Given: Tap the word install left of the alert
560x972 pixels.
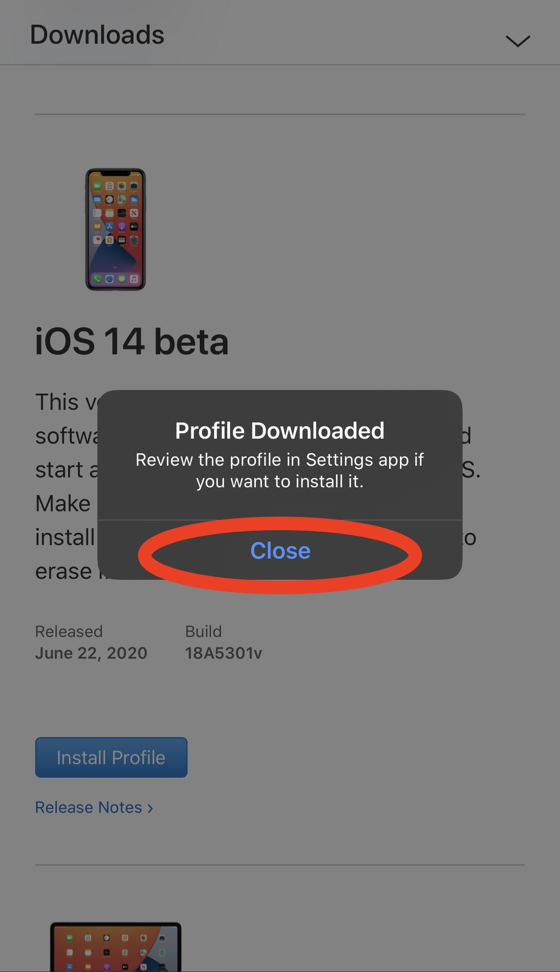Looking at the screenshot, I should coord(65,537).
